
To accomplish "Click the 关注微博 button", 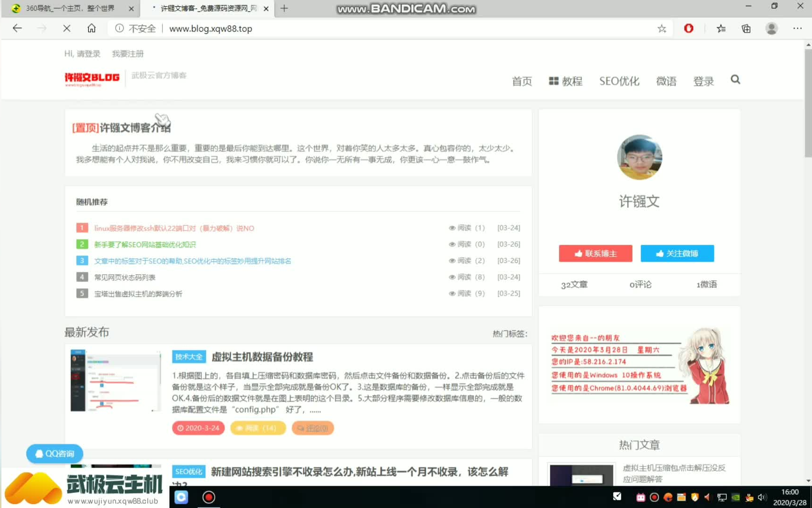I will point(677,254).
